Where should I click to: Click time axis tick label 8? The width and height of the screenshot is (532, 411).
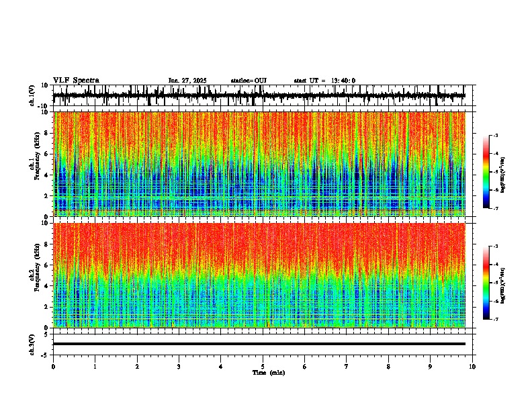388,367
